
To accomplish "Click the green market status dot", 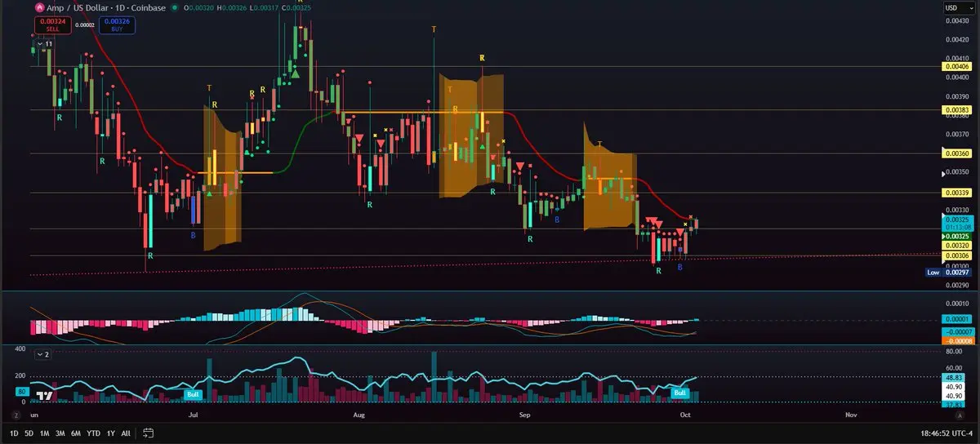I will pos(175,8).
